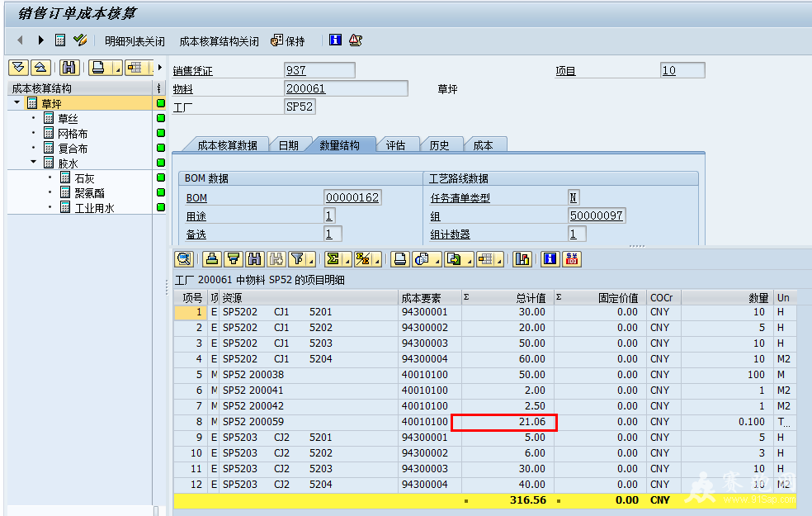812x516 pixels.
Task: Expand all nodes in costing structure tree
Action: coord(19,68)
